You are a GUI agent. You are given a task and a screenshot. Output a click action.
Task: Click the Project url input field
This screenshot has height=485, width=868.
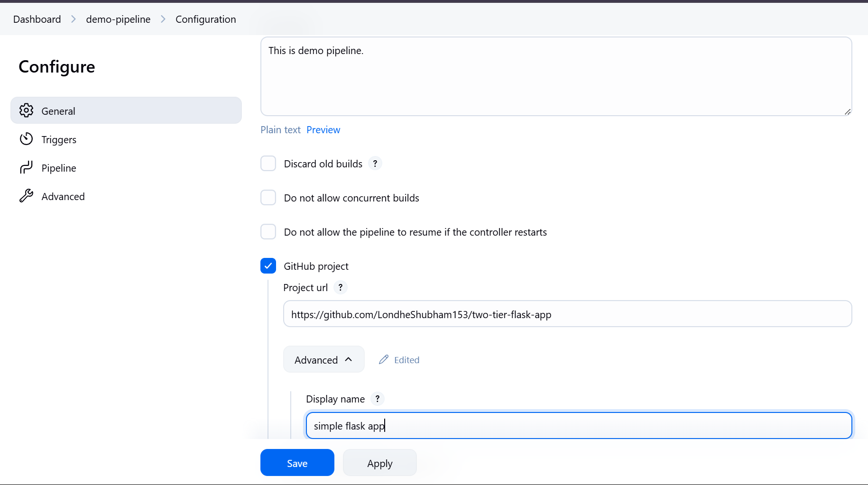click(x=568, y=314)
